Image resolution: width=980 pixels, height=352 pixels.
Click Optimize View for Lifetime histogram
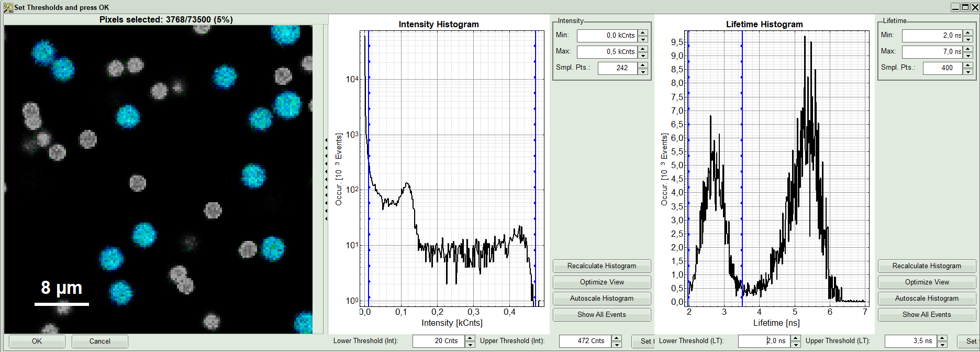pos(927,282)
